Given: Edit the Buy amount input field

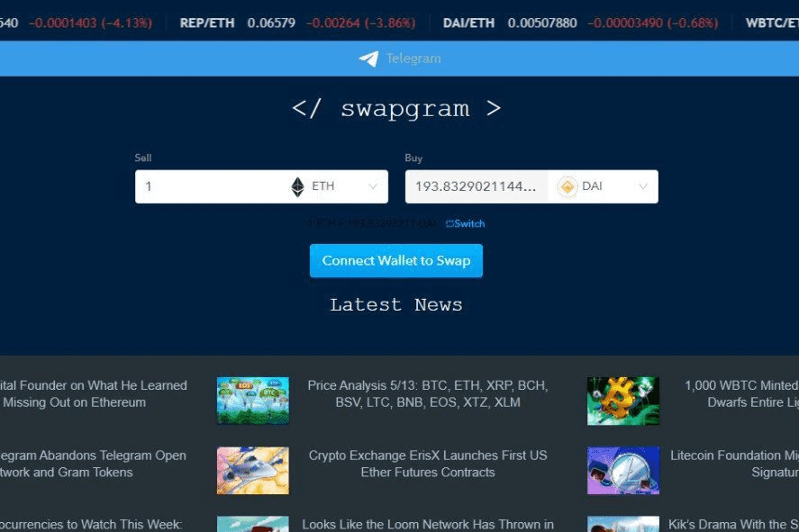Looking at the screenshot, I should 477,186.
